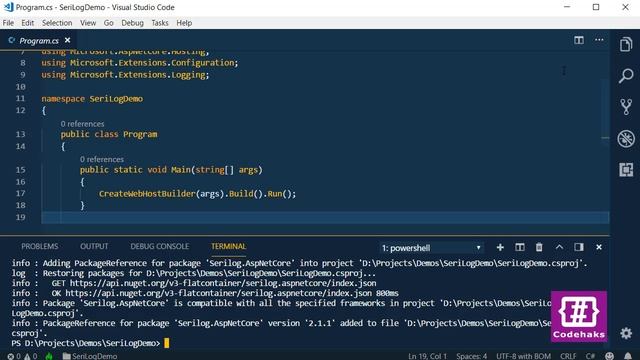The width and height of the screenshot is (640, 360).
Task: Open the Debug view in activity bar
Action: [626, 138]
